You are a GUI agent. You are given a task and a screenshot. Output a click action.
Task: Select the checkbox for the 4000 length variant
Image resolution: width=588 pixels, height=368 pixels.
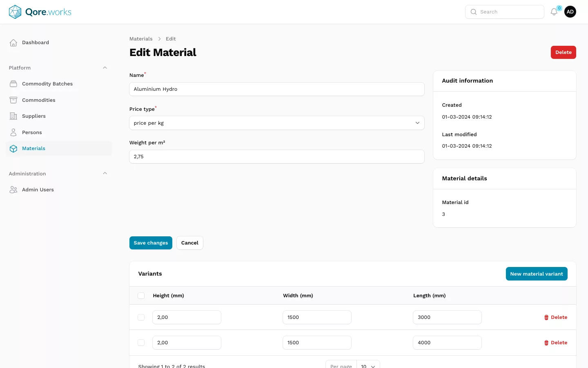pyautogui.click(x=141, y=343)
